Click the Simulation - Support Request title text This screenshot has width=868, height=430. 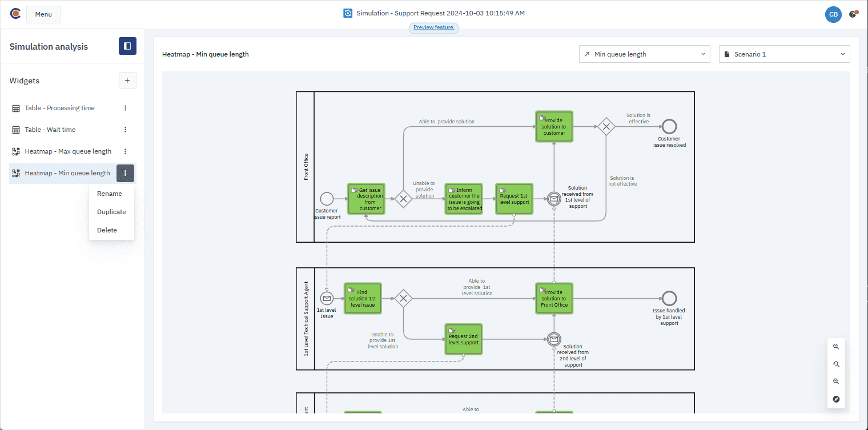[x=440, y=13]
